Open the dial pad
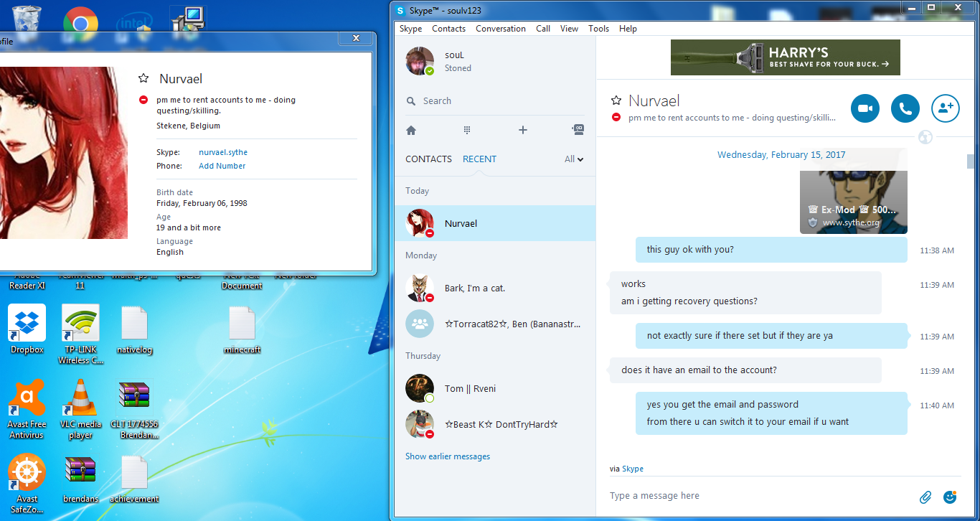 tap(466, 130)
